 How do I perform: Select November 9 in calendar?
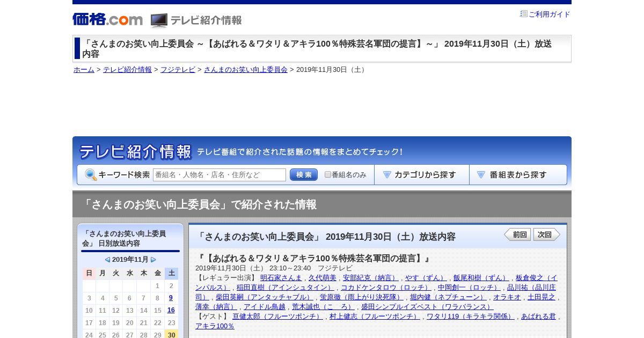coord(171,298)
